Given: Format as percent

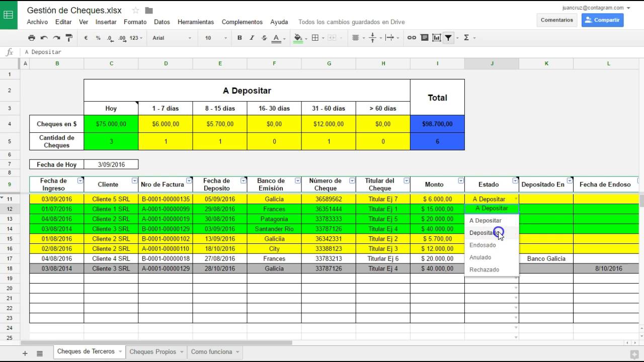Looking at the screenshot, I should [x=98, y=38].
